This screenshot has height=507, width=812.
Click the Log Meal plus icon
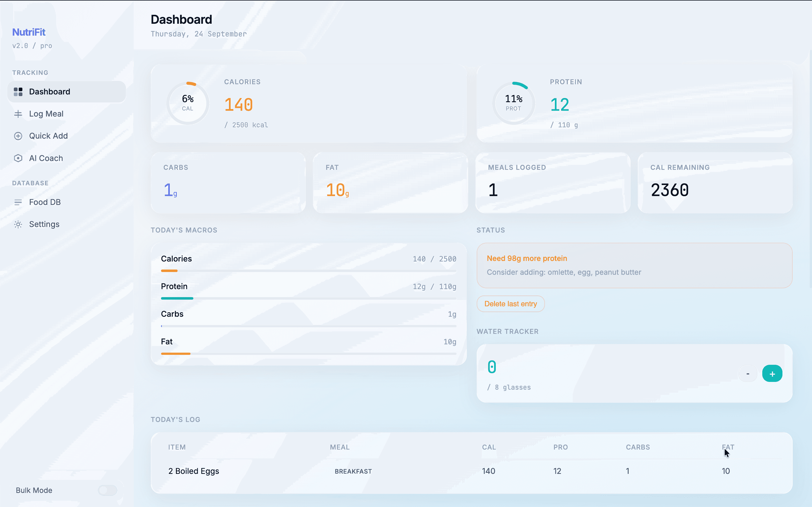[18, 114]
